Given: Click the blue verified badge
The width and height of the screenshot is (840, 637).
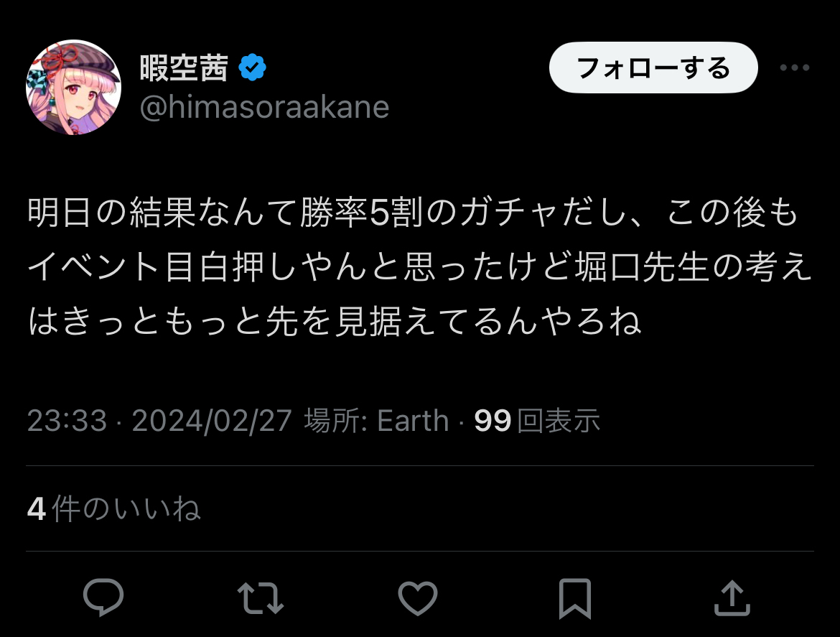Looking at the screenshot, I should click(x=252, y=68).
